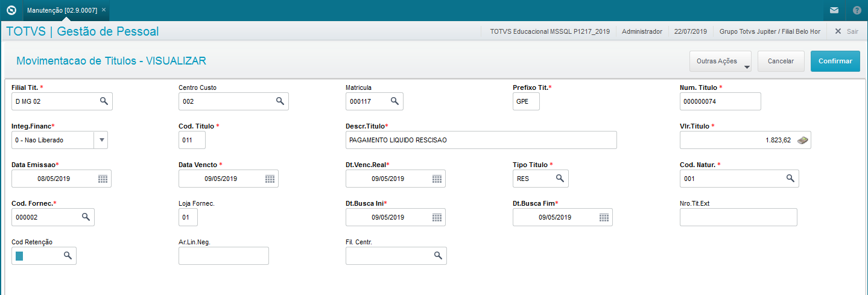The image size is (868, 295).
Task: Click the Cancelar button
Action: click(x=781, y=61)
